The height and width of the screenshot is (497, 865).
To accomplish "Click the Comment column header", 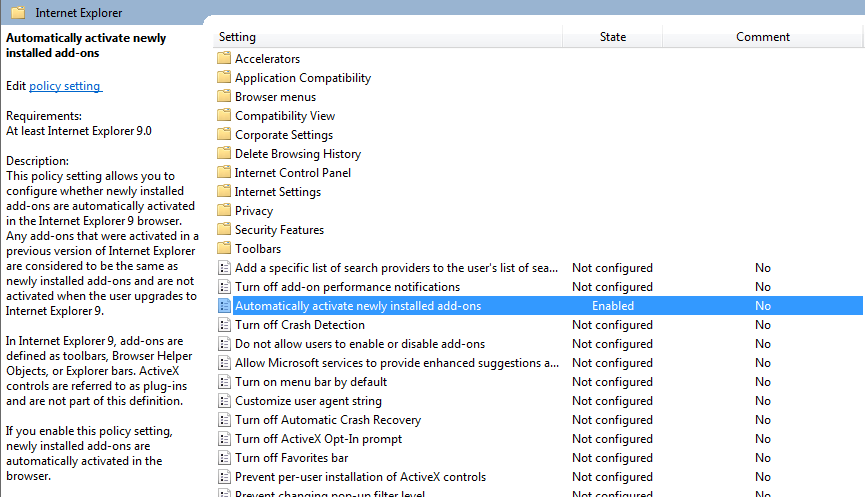I will (x=762, y=37).
